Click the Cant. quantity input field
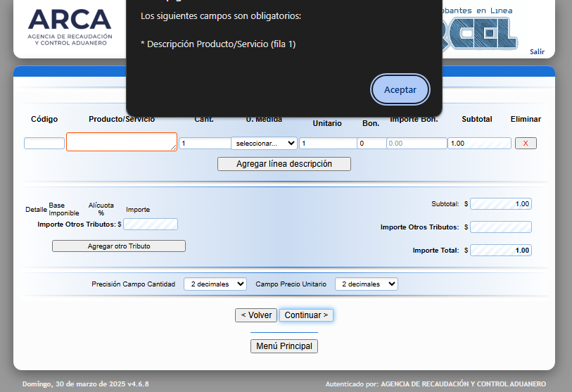 coord(204,144)
